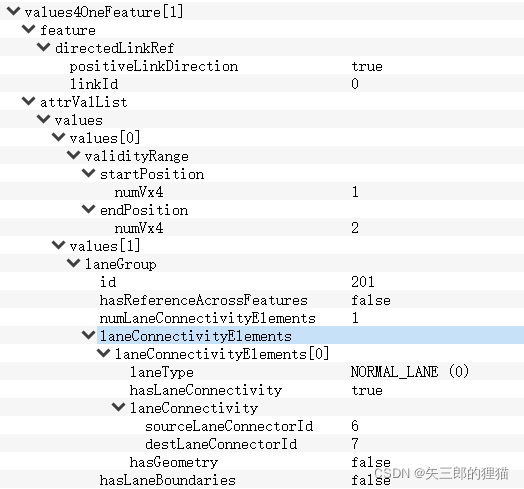Click value true of hasLaneConnectivity
This screenshot has height=489, width=524.
367,390
